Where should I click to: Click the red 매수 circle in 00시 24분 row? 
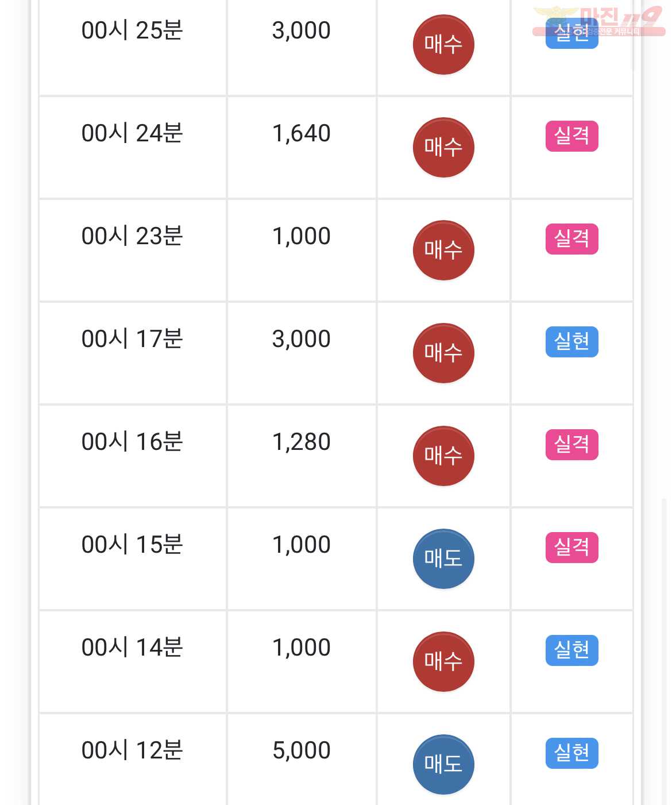pos(443,147)
